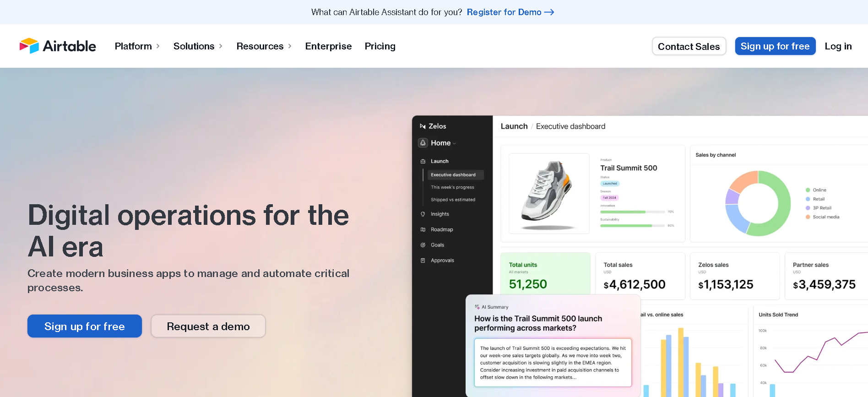Click the Register for Demo link
Viewport: 868px width, 397px height.
click(504, 12)
